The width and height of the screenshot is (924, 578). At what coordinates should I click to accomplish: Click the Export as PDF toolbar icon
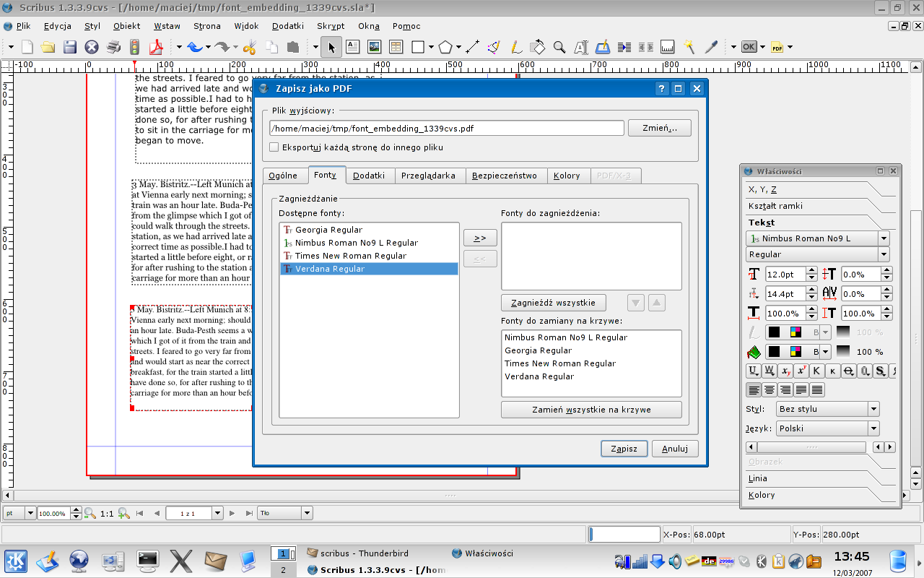coord(156,48)
